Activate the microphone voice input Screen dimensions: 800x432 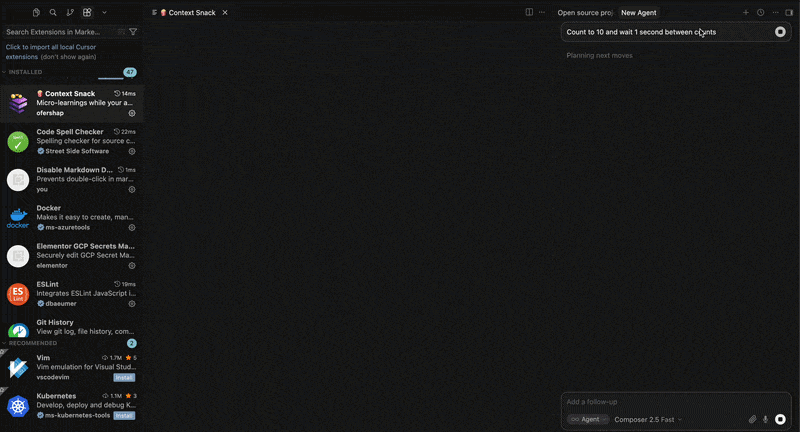[x=765, y=419]
